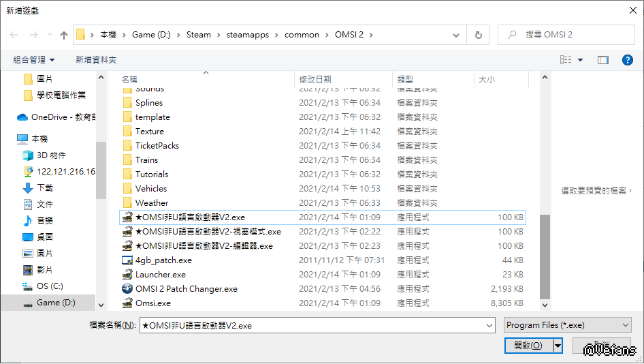Open 3D 物件 in the sidebar
The width and height of the screenshot is (644, 364).
point(51,155)
